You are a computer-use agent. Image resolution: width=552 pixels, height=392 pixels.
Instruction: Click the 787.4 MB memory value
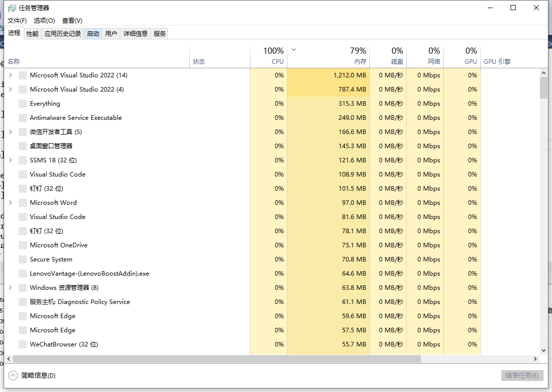pos(352,90)
